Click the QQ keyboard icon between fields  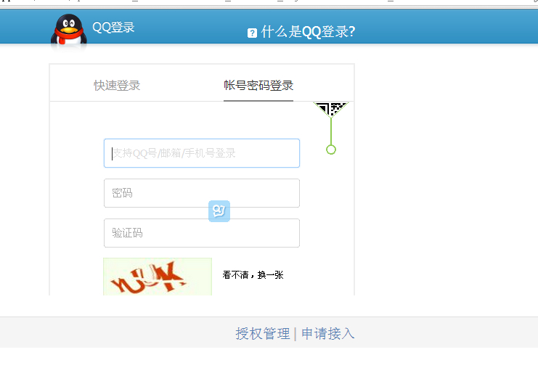point(219,211)
